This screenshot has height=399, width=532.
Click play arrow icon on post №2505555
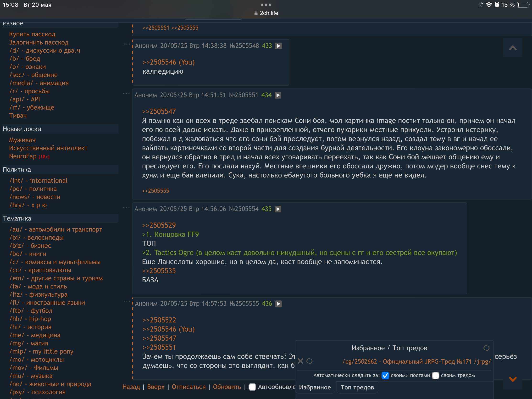tap(278, 304)
